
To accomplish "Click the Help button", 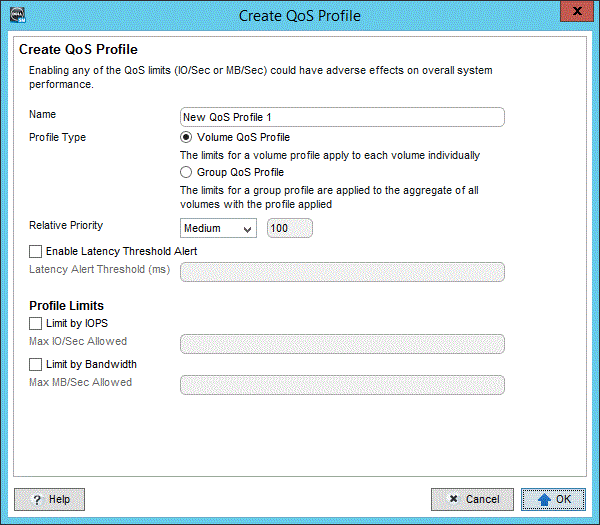I will (49, 499).
